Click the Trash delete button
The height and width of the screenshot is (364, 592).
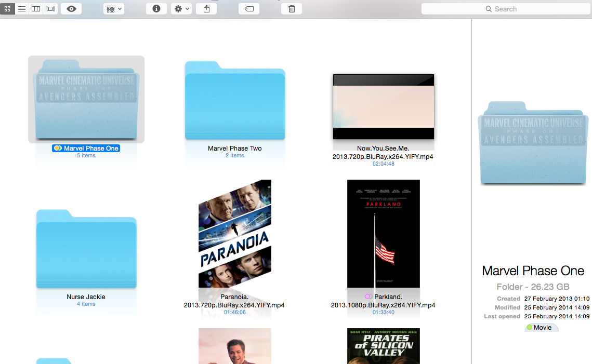[292, 9]
